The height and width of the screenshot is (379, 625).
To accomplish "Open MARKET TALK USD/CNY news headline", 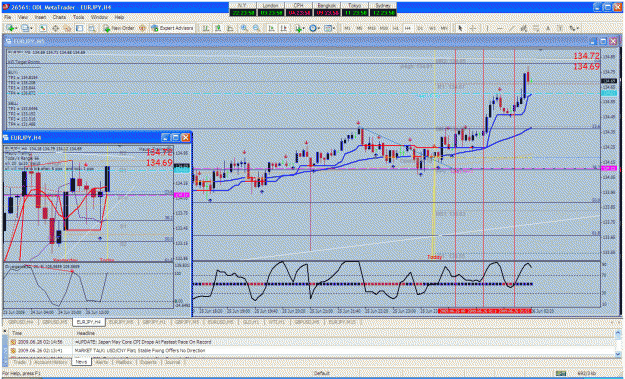I will (x=140, y=351).
